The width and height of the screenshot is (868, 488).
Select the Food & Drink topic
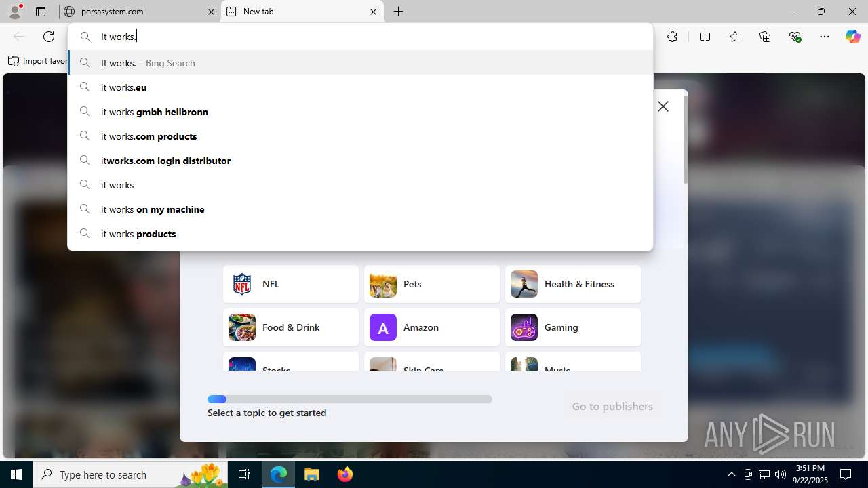291,327
